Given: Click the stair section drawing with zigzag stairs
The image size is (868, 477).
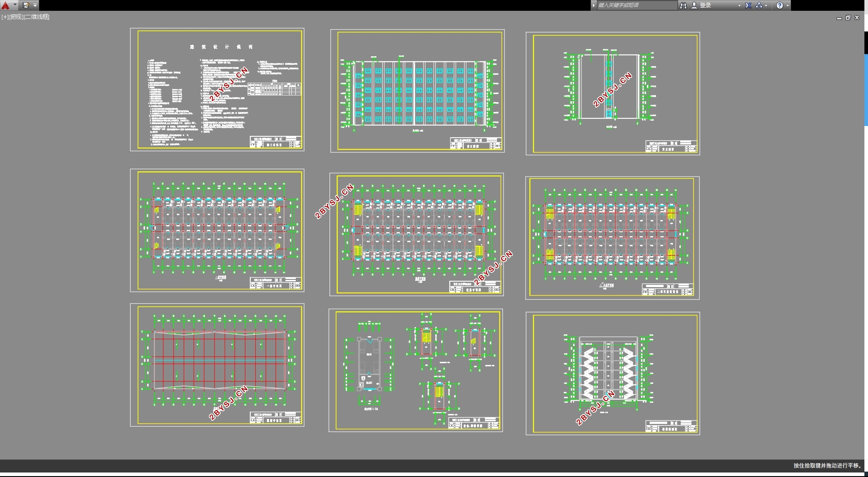Looking at the screenshot, I should click(608, 373).
